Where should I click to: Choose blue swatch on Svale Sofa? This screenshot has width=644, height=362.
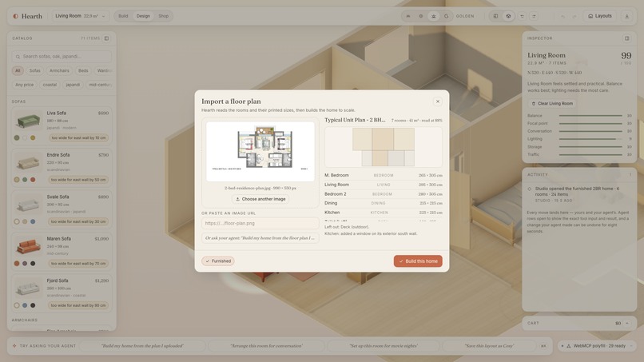point(33,221)
